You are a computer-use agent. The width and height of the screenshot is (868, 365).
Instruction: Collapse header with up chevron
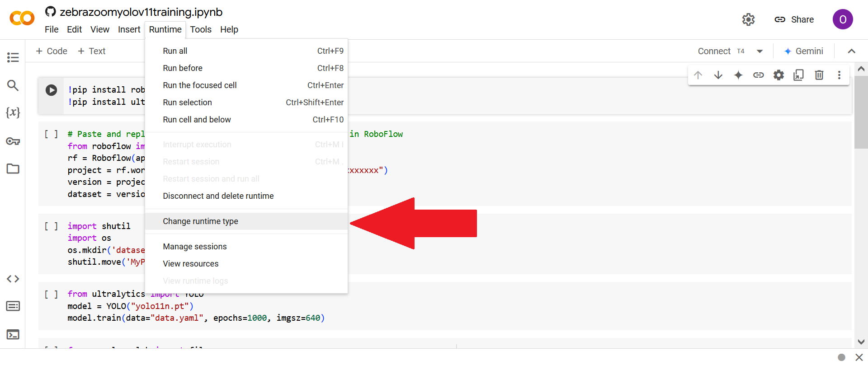tap(851, 51)
